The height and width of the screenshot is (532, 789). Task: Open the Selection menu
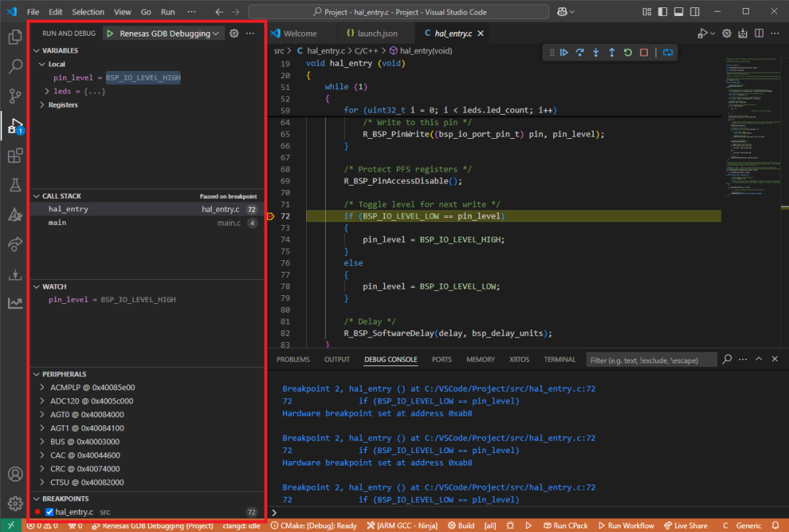(x=88, y=11)
